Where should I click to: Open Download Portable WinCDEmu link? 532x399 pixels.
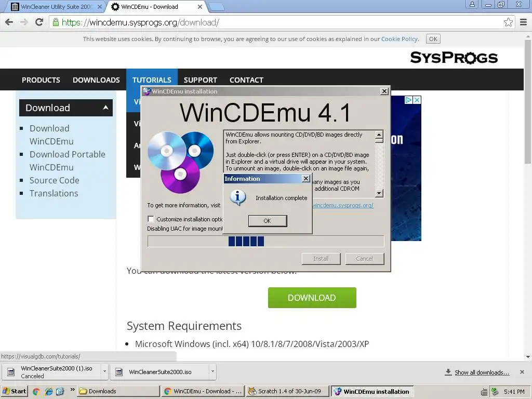[x=67, y=161]
